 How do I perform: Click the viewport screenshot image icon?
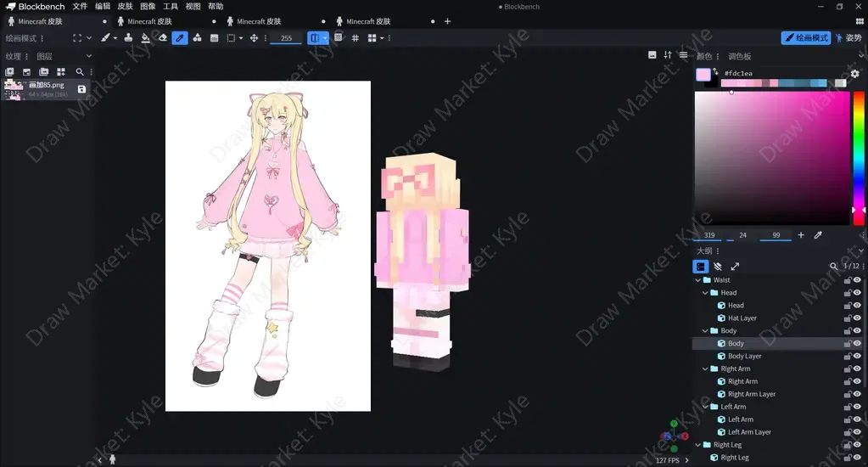pyautogui.click(x=652, y=55)
